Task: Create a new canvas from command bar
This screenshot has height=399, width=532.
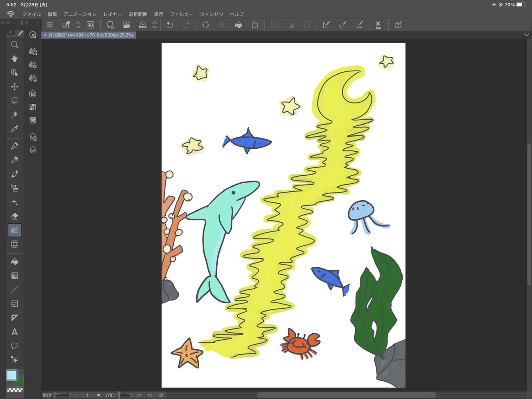Action: coord(110,25)
